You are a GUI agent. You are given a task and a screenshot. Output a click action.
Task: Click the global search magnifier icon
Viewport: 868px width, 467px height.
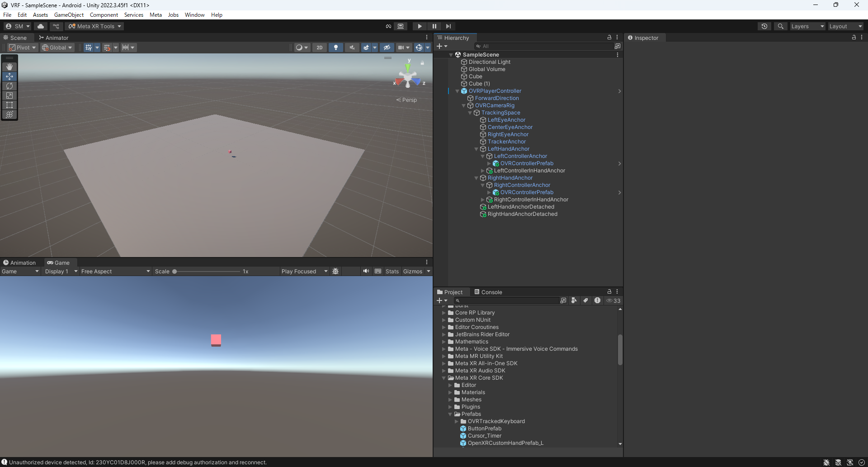[x=780, y=26]
